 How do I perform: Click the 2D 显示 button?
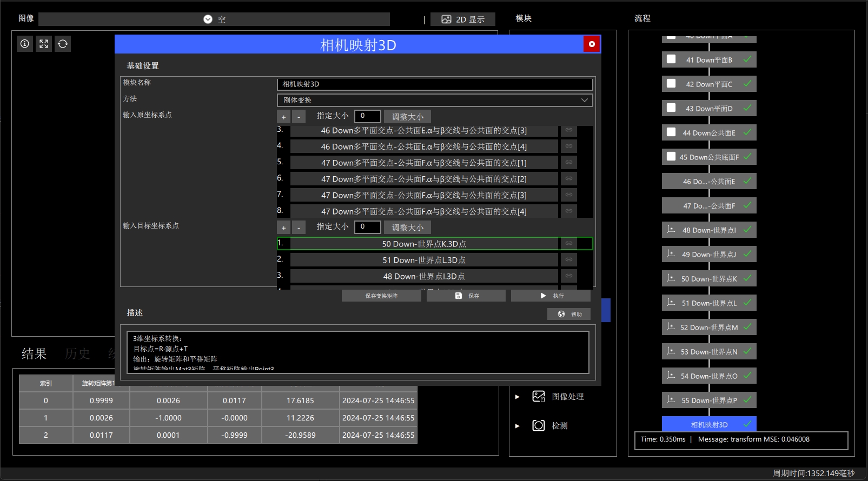point(463,19)
